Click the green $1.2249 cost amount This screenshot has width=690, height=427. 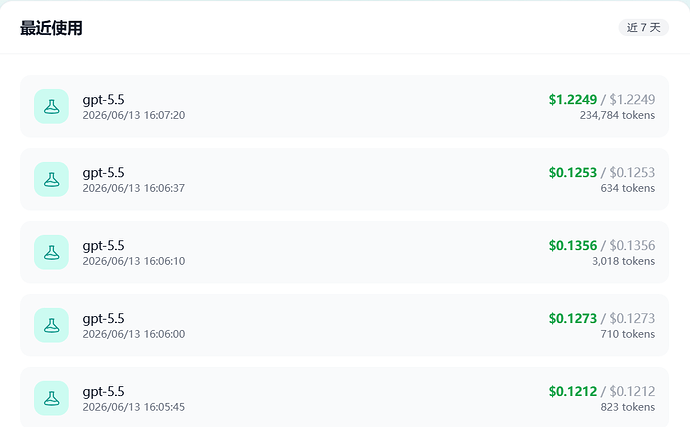(573, 99)
